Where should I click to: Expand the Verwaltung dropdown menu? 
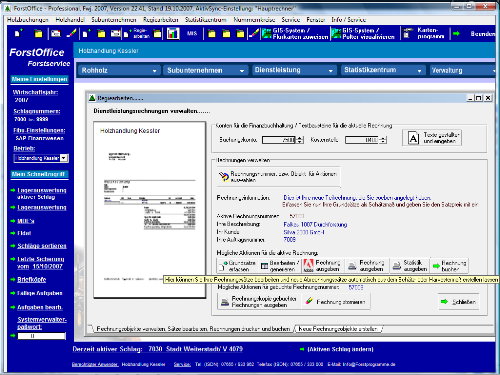pyautogui.click(x=463, y=70)
